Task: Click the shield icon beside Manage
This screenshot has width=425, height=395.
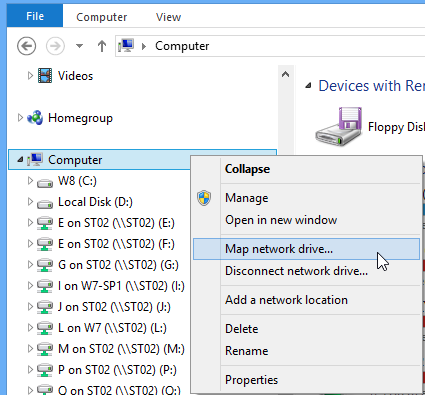Action: (x=204, y=198)
